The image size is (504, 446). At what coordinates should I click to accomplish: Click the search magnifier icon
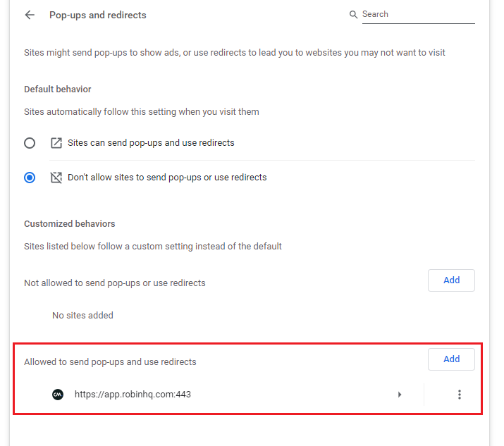click(x=353, y=15)
